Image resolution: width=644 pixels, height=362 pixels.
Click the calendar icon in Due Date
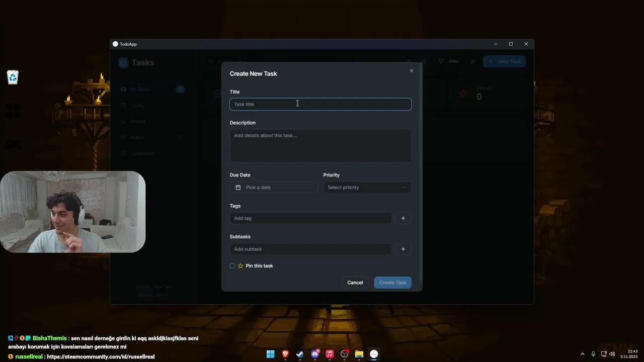click(238, 188)
